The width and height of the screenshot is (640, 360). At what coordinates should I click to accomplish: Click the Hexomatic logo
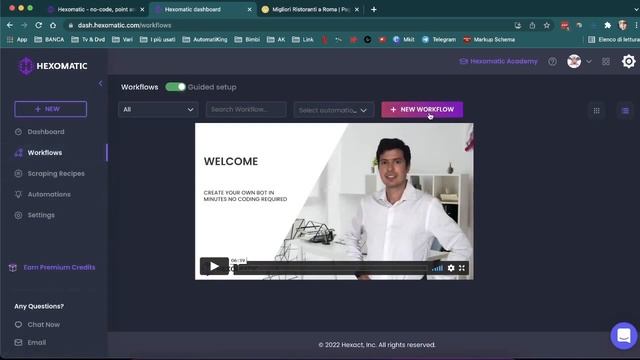pyautogui.click(x=53, y=66)
